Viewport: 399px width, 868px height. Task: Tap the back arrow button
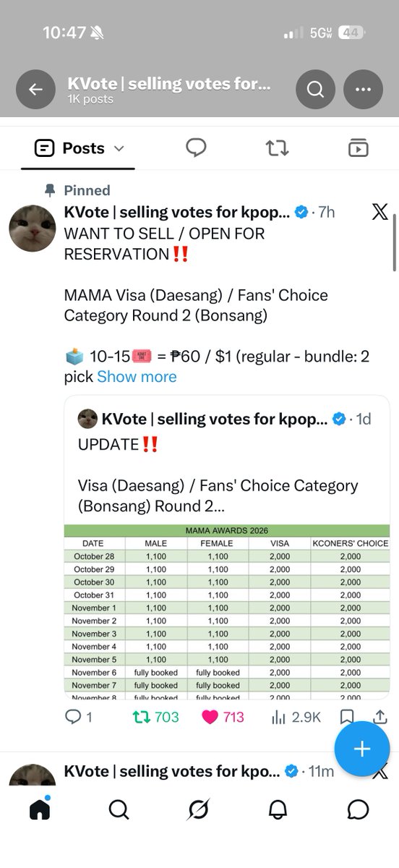(35, 90)
